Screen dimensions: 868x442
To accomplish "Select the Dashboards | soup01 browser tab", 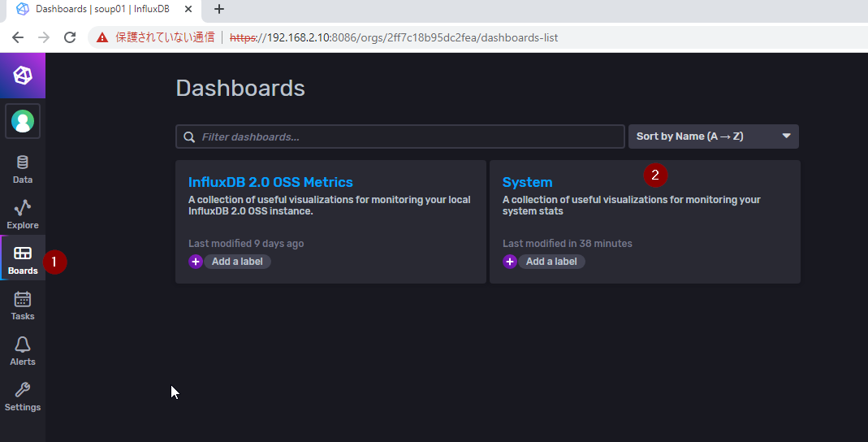I will [103, 9].
